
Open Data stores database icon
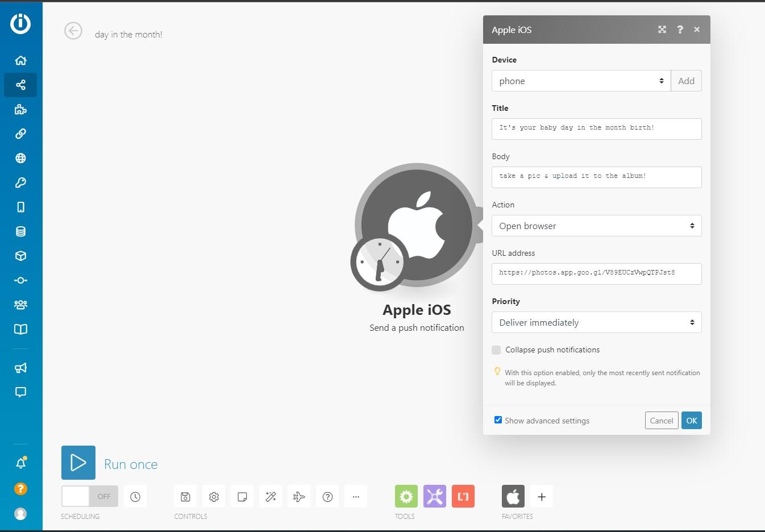[x=20, y=231]
